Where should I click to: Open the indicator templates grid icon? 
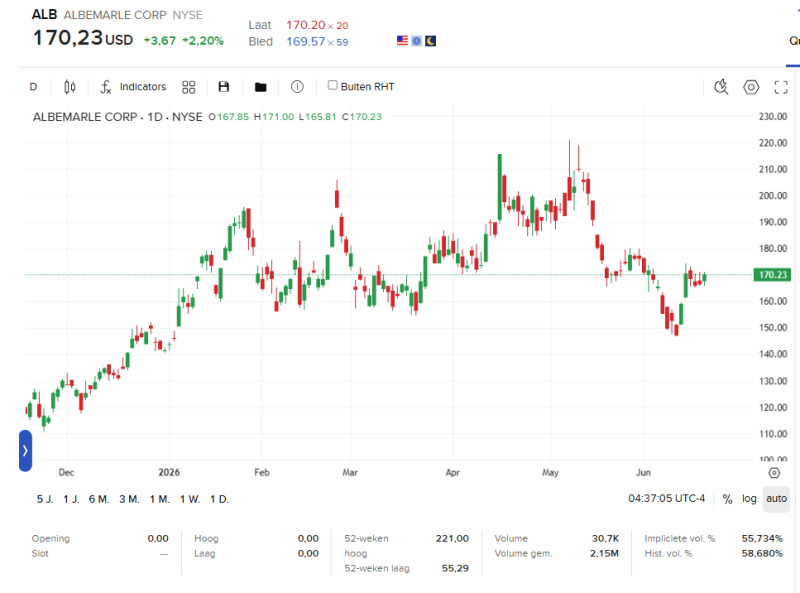pyautogui.click(x=189, y=87)
